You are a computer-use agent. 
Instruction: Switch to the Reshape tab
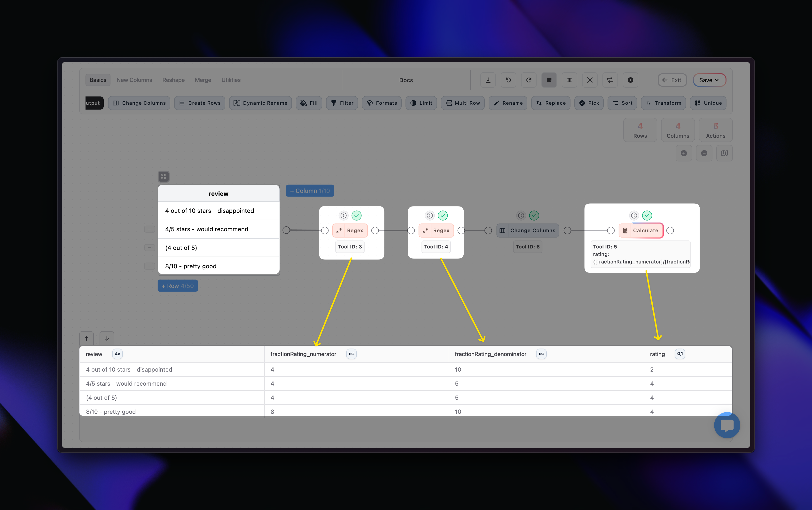173,80
